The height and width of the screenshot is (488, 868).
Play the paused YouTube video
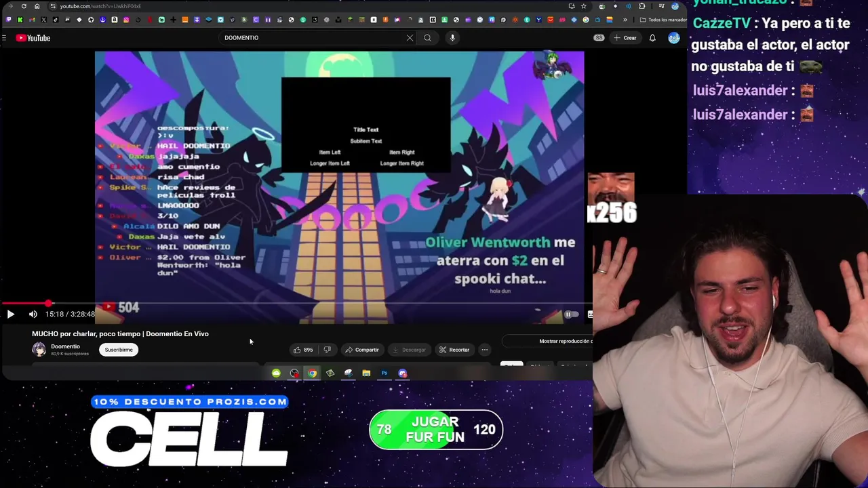click(x=10, y=314)
